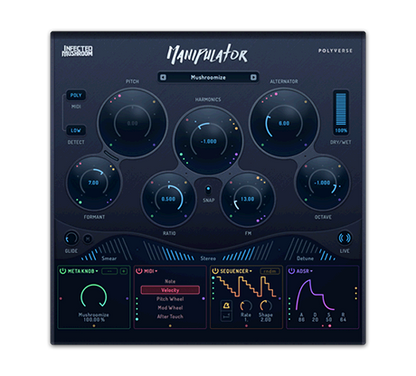Viewport: 416px width, 376px height.
Task: Open the Mushroomize preset name menu
Action: 208,77
